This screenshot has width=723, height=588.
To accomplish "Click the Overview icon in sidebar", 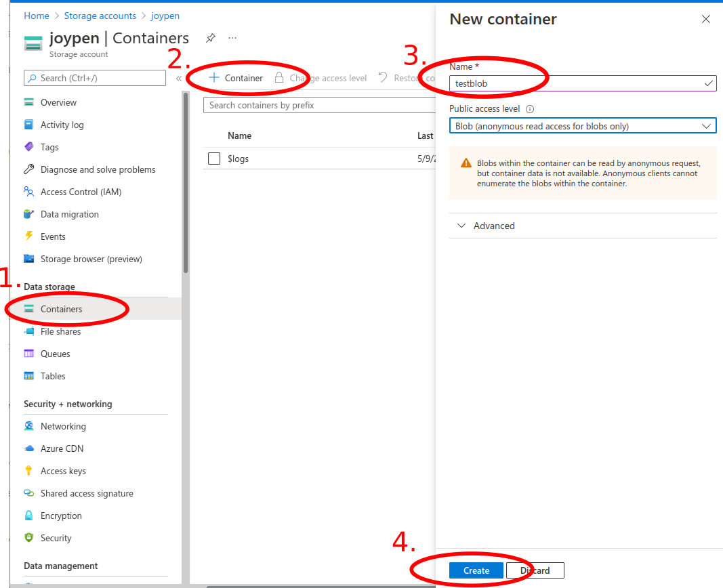I will (x=28, y=102).
